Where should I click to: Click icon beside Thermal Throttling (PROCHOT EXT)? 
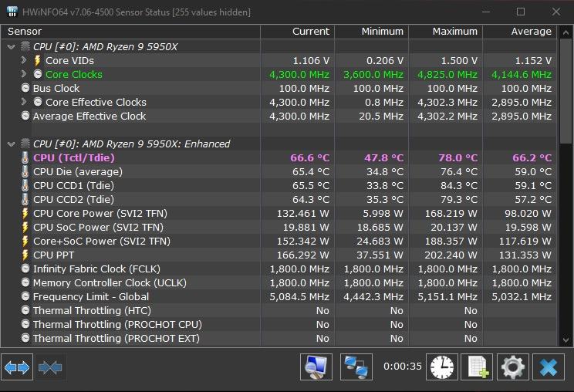25,338
